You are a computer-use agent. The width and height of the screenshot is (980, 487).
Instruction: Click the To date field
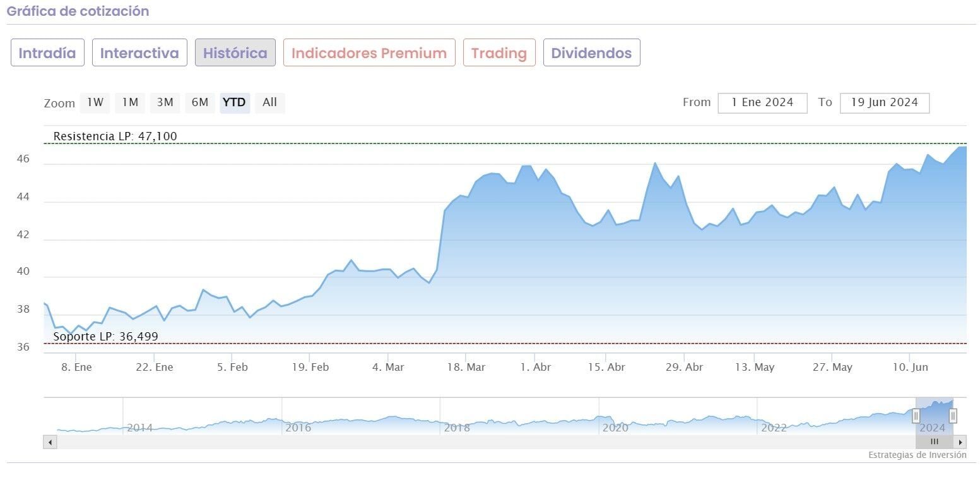884,103
